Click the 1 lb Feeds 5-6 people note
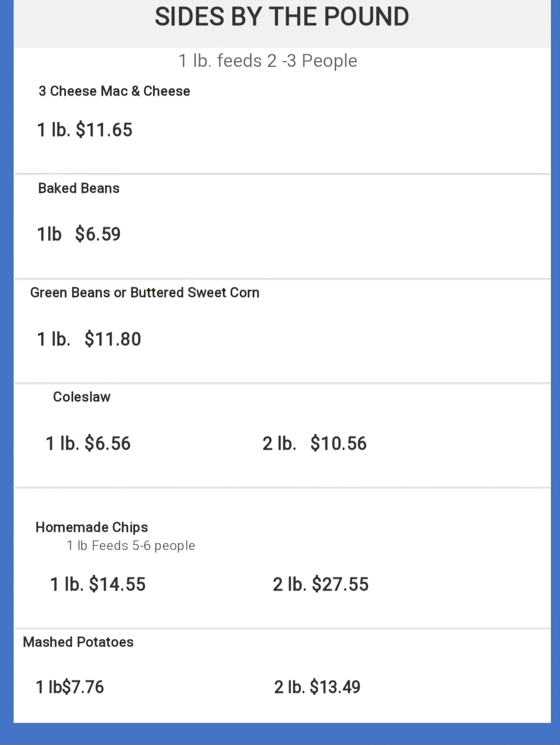The width and height of the screenshot is (560, 745). (131, 546)
